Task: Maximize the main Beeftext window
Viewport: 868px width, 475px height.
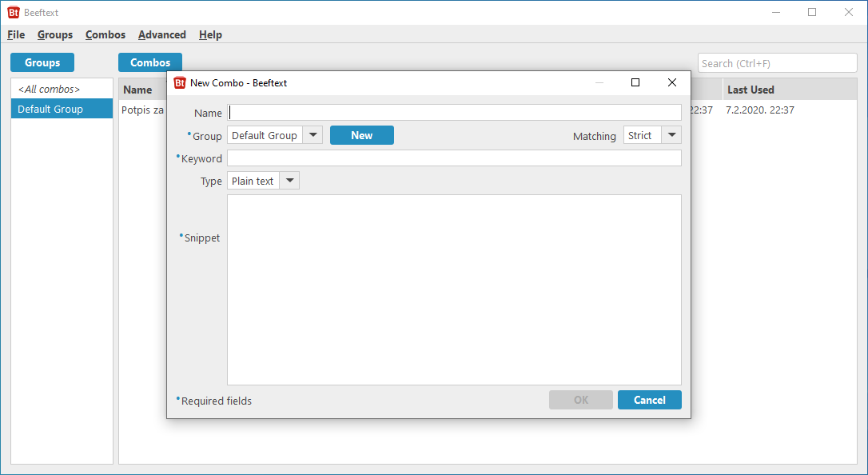Action: coord(812,12)
